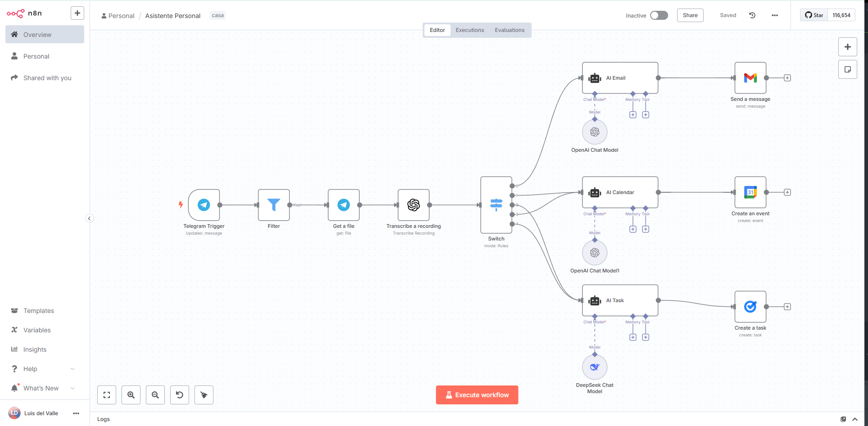Click the Share button
This screenshot has height=426, width=868.
[x=690, y=15]
